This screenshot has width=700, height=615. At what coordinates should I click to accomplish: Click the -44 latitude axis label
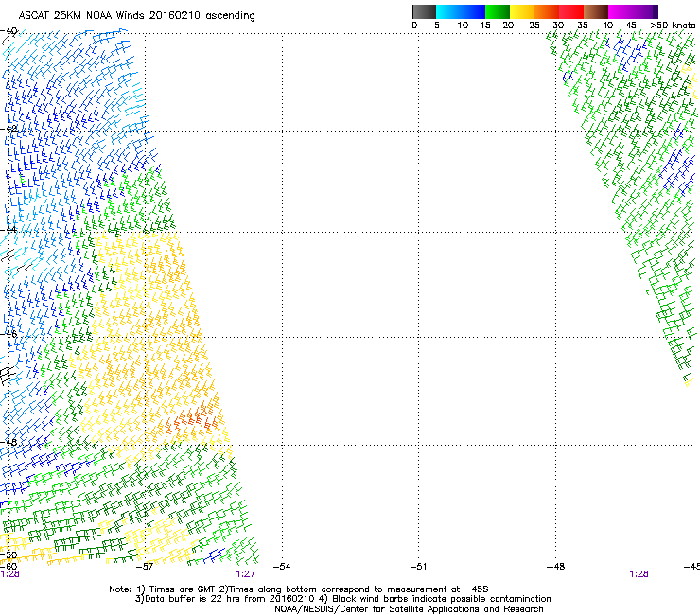coord(9,230)
